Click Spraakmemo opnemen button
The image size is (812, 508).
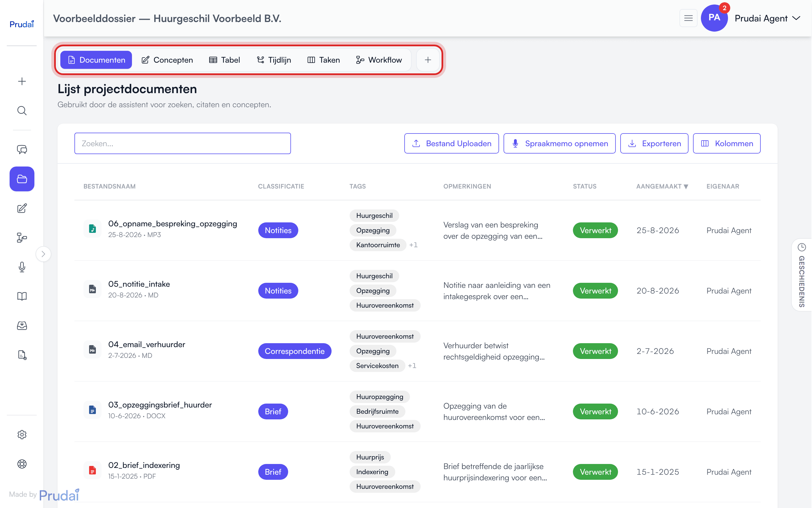(x=559, y=143)
